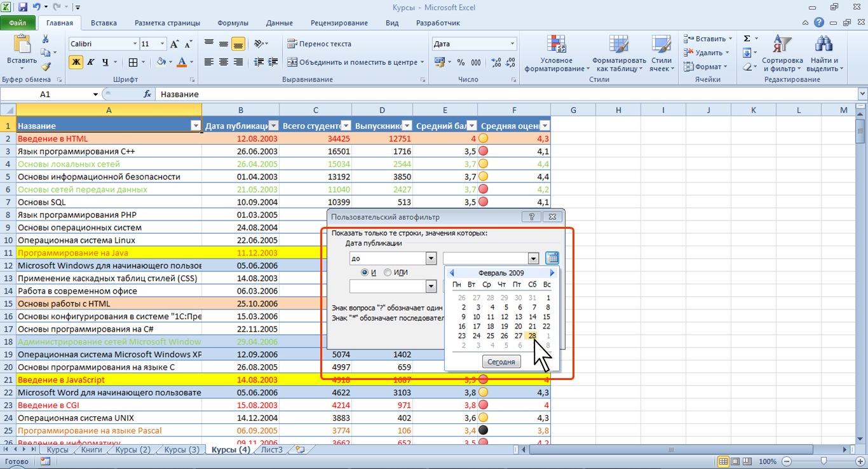This screenshot has height=469, width=868.
Task: Open the first filter value dropdown
Action: tap(533, 259)
